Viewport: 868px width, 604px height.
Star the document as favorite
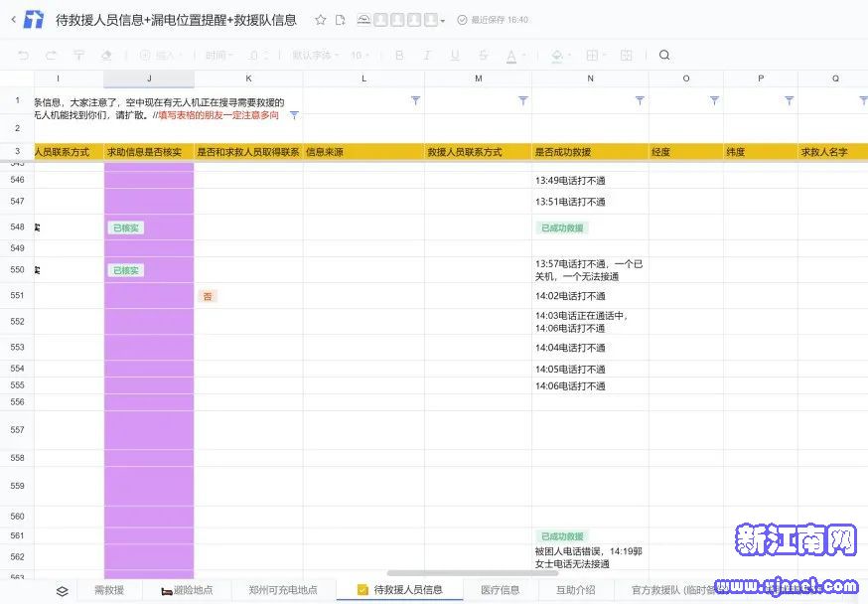point(321,20)
